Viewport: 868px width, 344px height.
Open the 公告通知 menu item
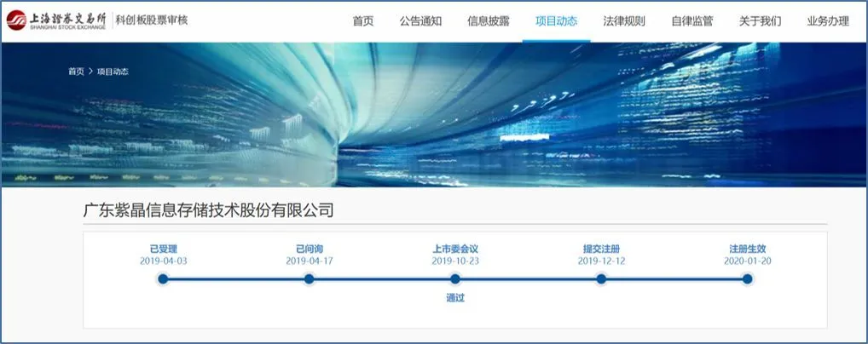tap(420, 21)
